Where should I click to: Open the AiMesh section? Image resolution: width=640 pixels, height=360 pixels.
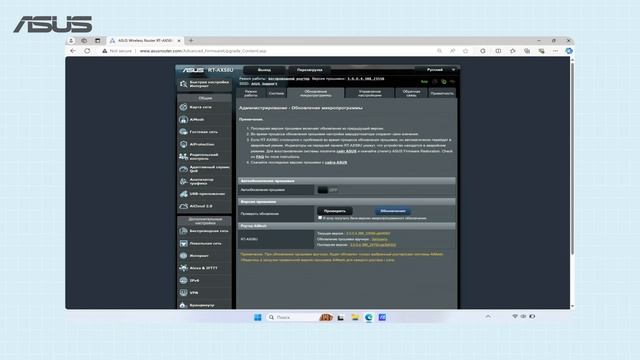coord(204,120)
